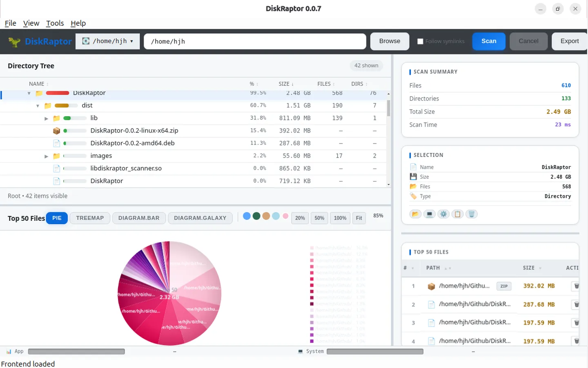Switch chart to TREEMAP view
The image size is (588, 368).
click(x=90, y=218)
